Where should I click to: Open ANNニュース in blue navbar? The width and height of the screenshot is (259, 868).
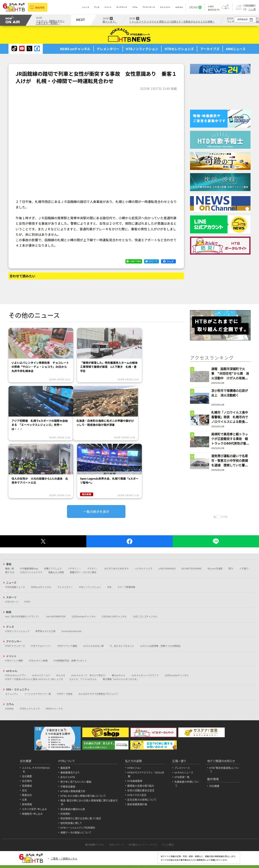click(235, 49)
